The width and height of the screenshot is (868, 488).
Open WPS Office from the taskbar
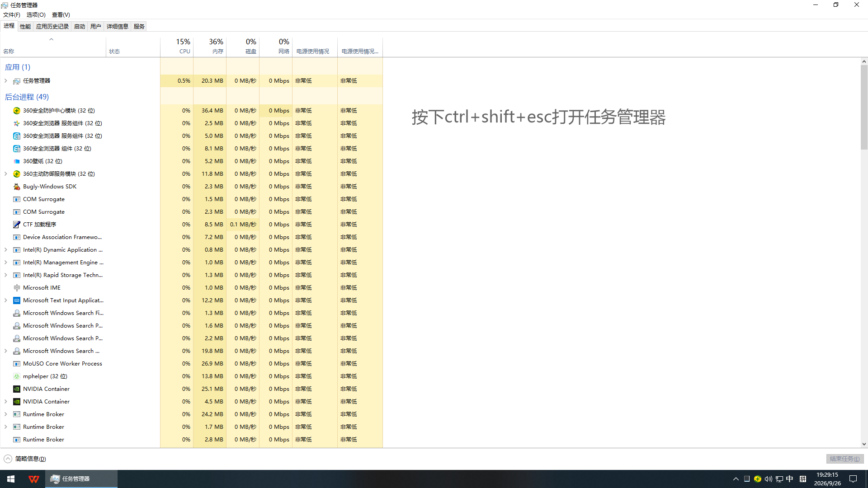click(33, 479)
